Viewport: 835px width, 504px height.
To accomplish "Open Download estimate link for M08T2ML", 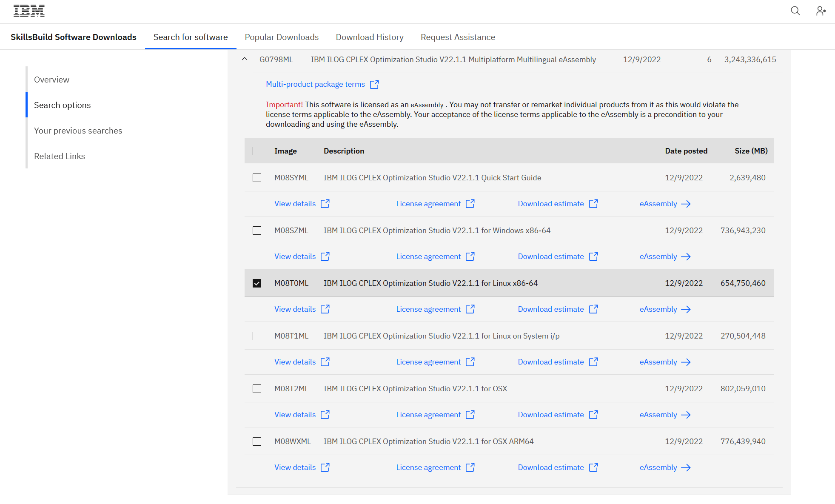I will click(551, 415).
